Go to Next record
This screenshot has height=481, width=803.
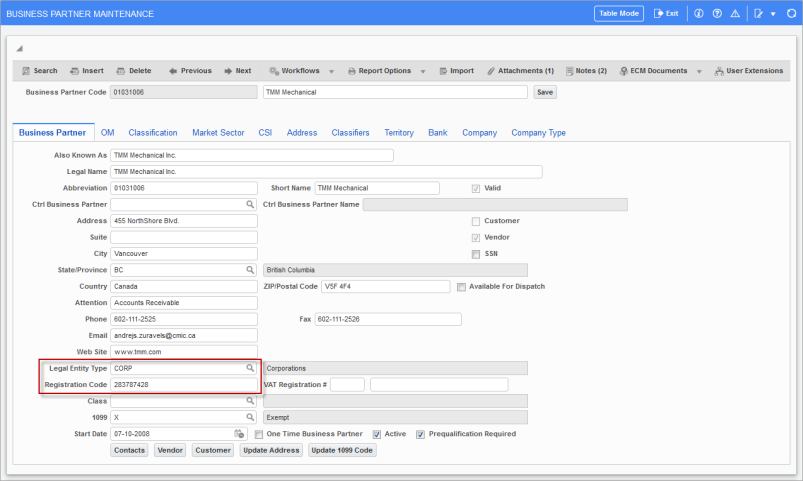(238, 71)
